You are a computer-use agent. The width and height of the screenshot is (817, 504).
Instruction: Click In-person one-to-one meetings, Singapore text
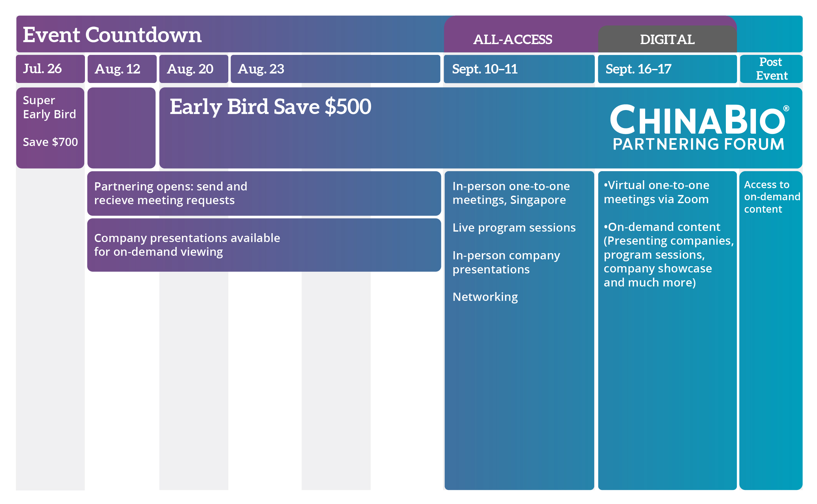coord(511,193)
